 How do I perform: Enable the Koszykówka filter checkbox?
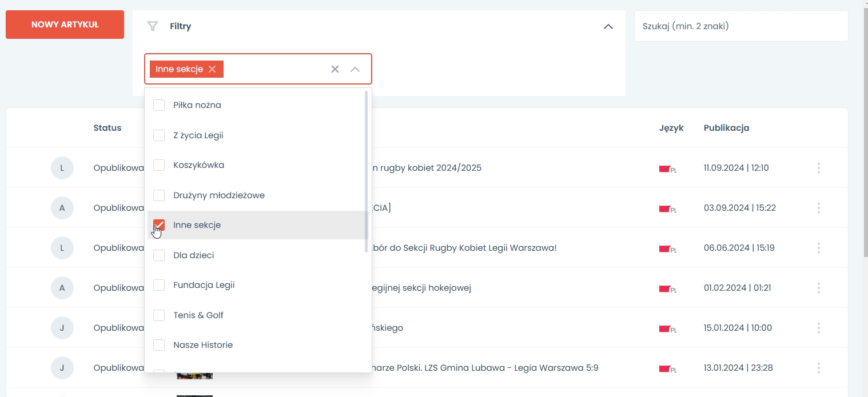[x=159, y=165]
